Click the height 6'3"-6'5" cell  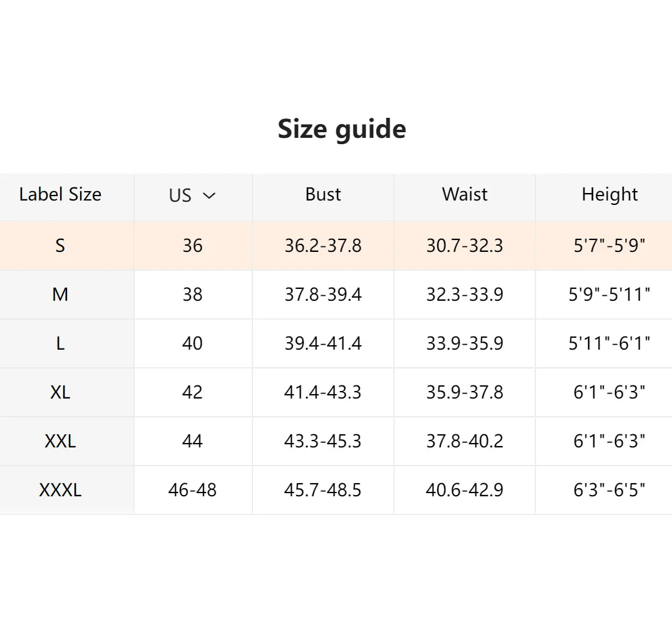click(604, 490)
